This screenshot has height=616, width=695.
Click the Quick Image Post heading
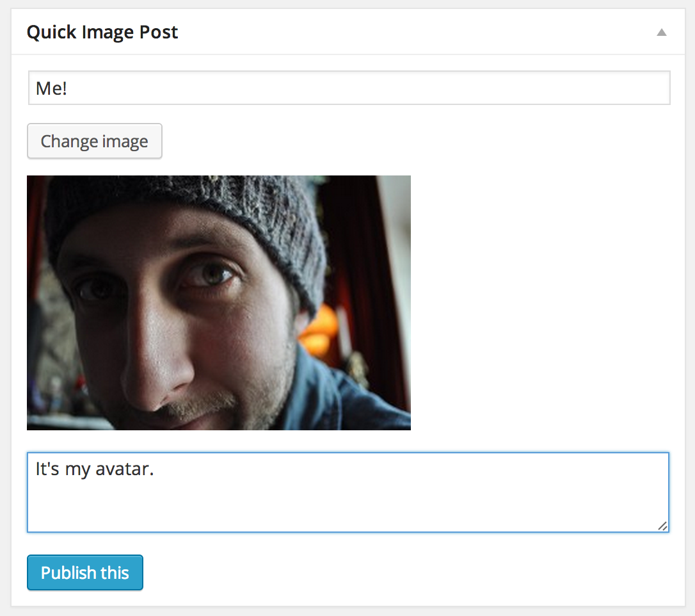pyautogui.click(x=102, y=33)
